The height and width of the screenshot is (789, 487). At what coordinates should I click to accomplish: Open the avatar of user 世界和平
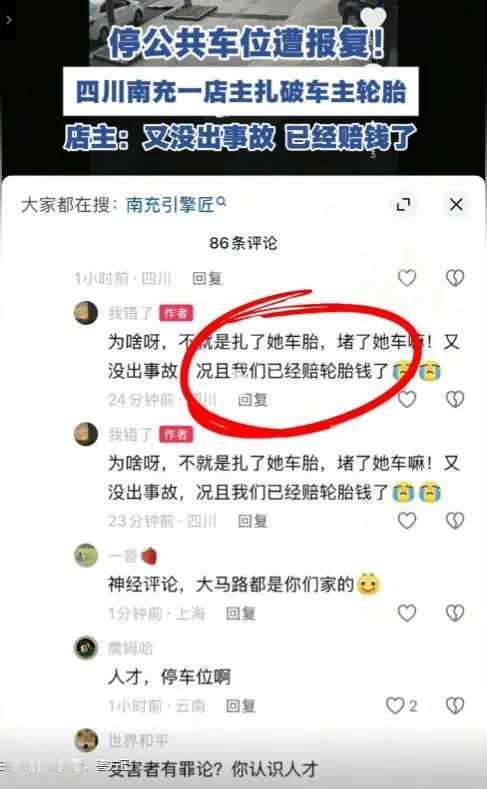tap(87, 740)
